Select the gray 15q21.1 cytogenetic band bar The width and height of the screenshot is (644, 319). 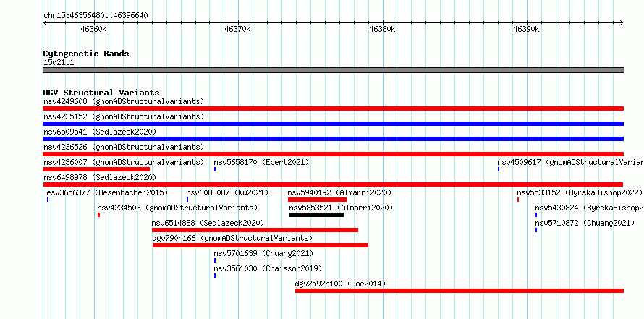point(333,70)
